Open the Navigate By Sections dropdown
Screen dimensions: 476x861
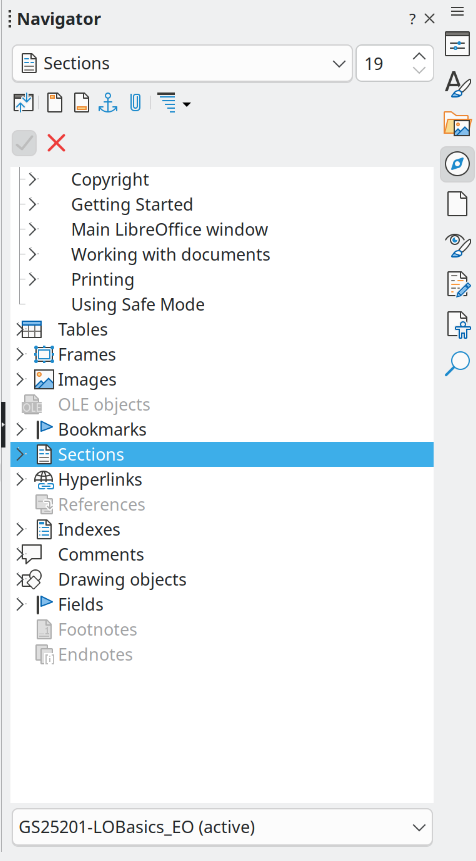(182, 64)
